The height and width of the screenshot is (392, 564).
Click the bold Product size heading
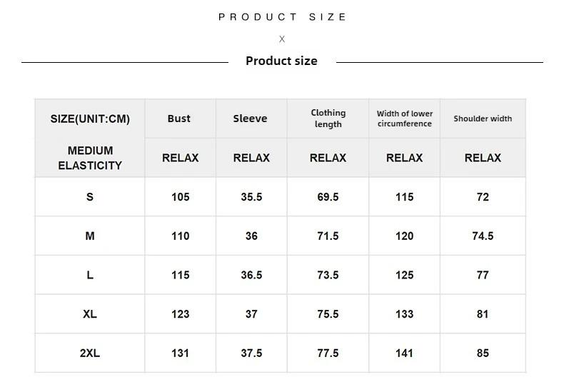tap(281, 61)
